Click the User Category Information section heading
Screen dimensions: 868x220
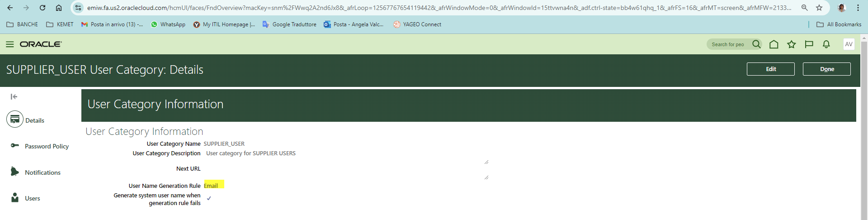pyautogui.click(x=144, y=131)
